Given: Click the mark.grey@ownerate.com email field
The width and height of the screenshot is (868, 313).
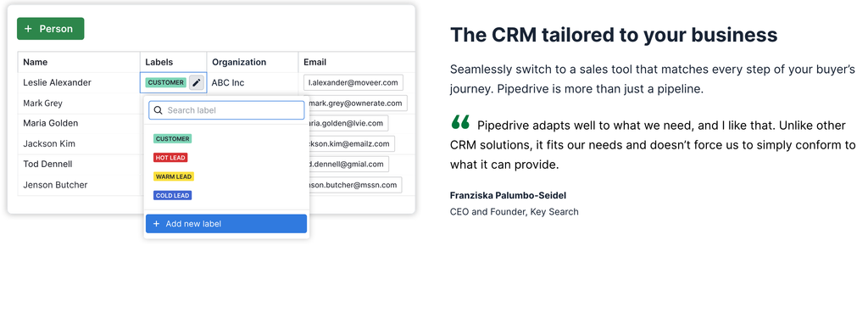Looking at the screenshot, I should tap(356, 103).
